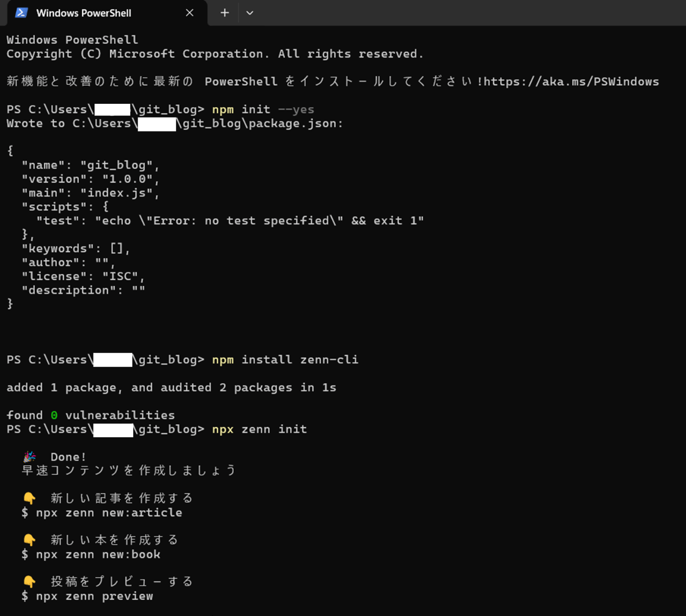This screenshot has height=616, width=686.
Task: Click the "scripts": { line
Action: coord(65,207)
